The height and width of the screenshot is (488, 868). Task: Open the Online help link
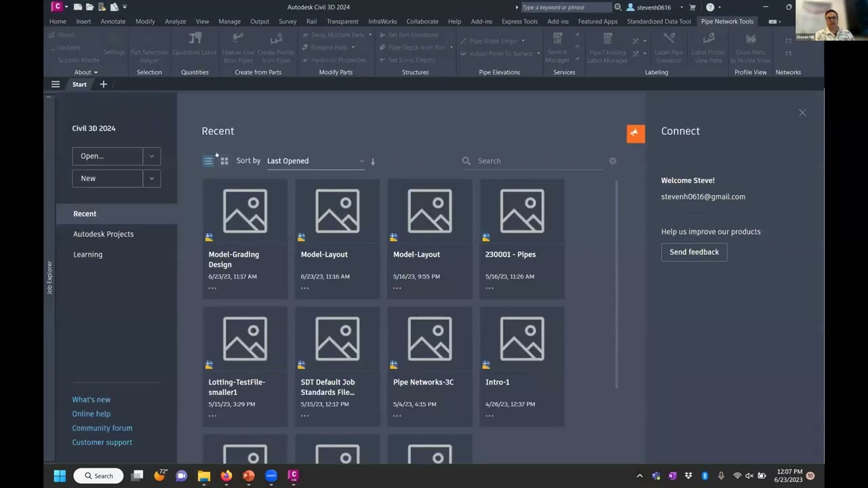(x=91, y=413)
